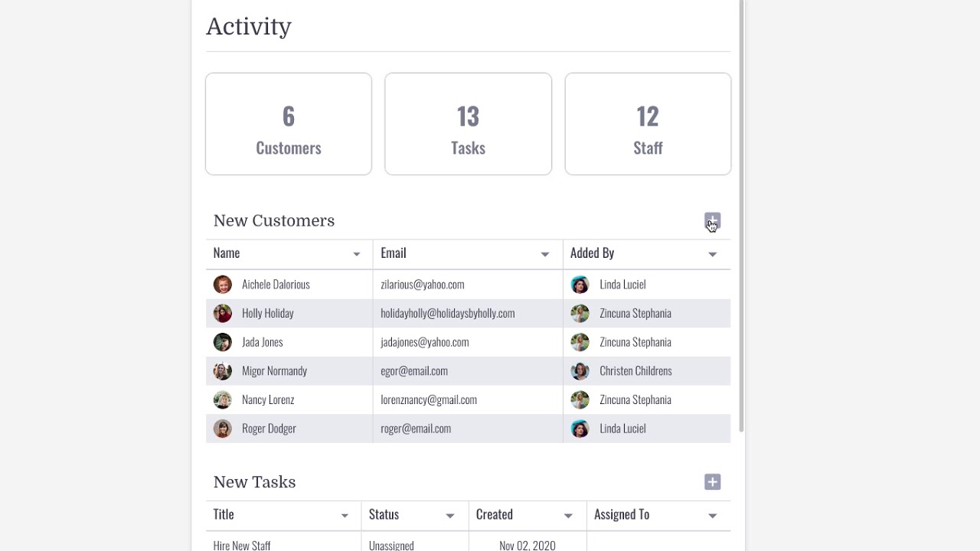Click Migor Normandy's avatar picture
This screenshot has width=980, height=551.
(223, 371)
